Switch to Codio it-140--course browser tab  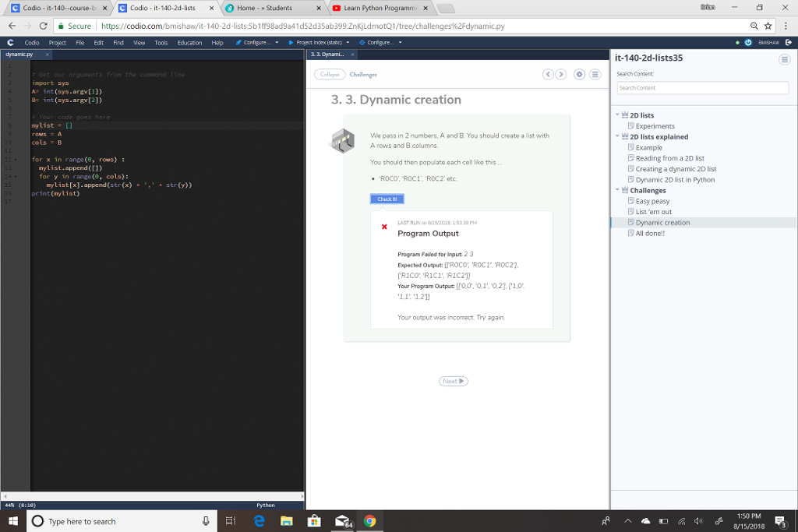point(58,8)
